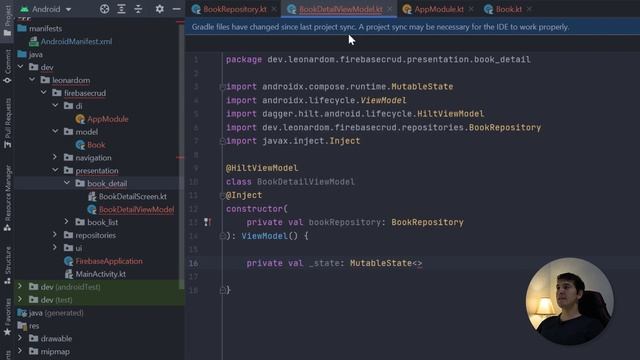Collapse the firebasecrud package node
The height and width of the screenshot is (360, 640).
44,93
